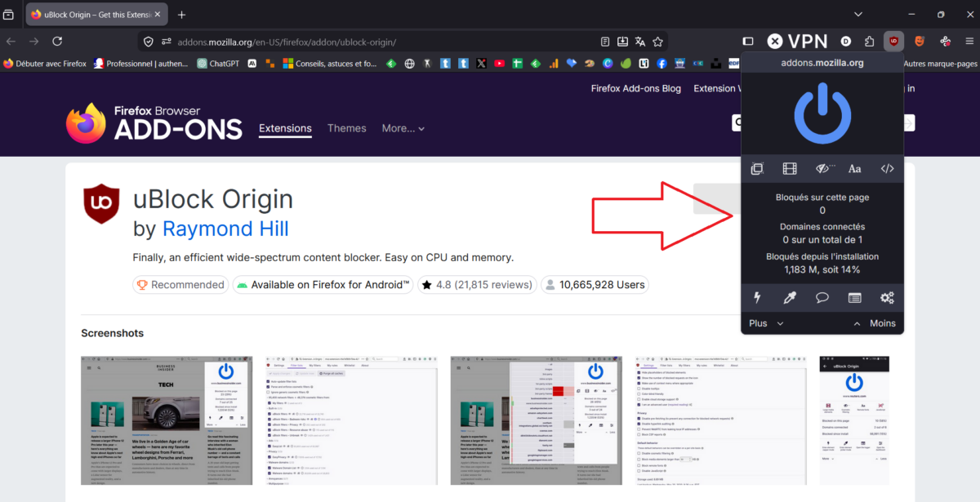
Task: Expand uBlock panel with Plus
Action: pyautogui.click(x=766, y=323)
